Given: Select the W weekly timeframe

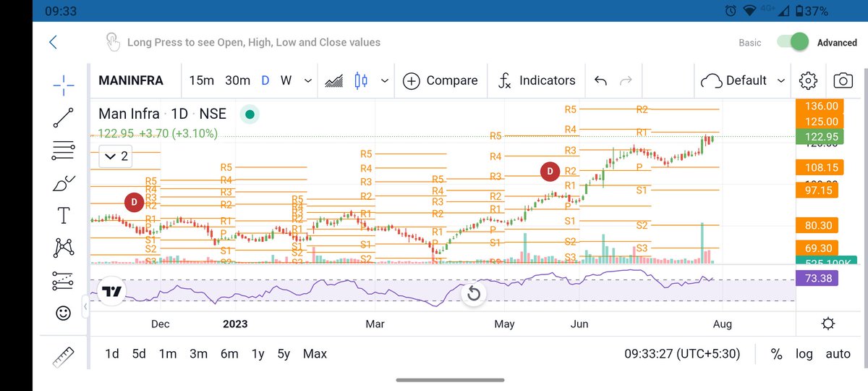Looking at the screenshot, I should [x=286, y=80].
